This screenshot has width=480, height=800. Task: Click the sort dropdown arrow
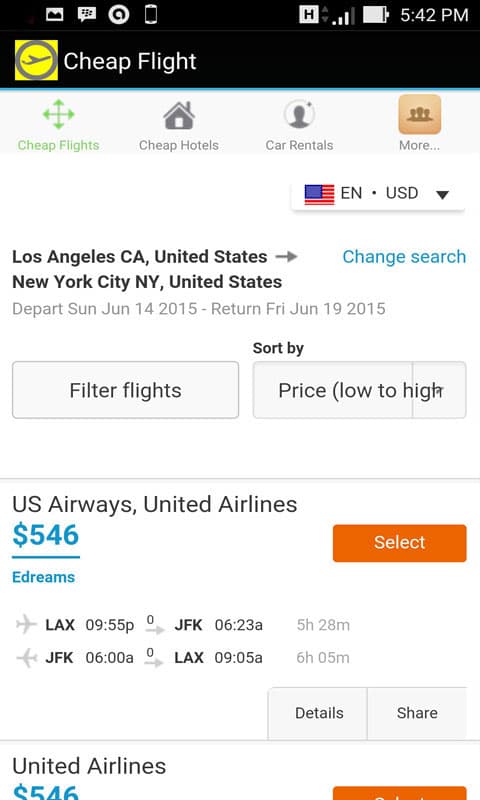click(439, 390)
